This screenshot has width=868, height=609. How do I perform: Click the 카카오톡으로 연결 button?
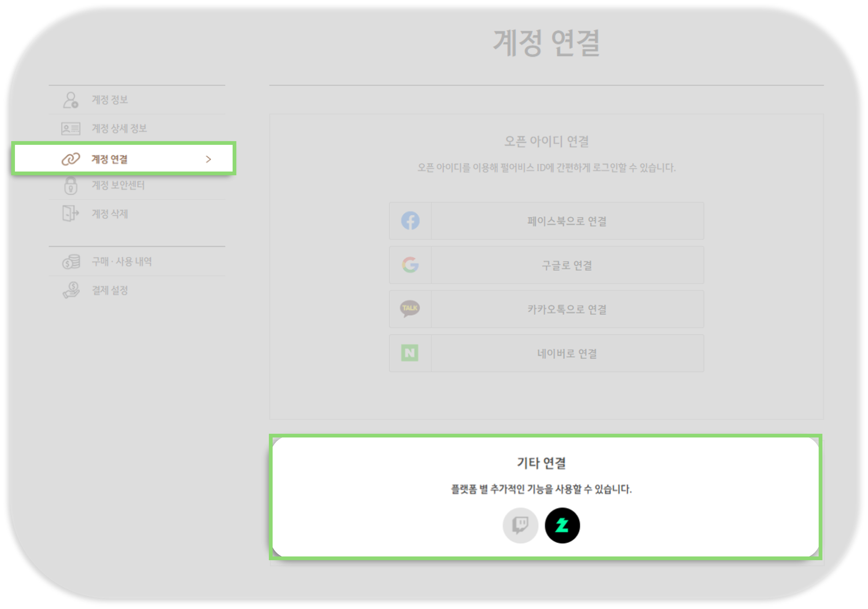546,309
